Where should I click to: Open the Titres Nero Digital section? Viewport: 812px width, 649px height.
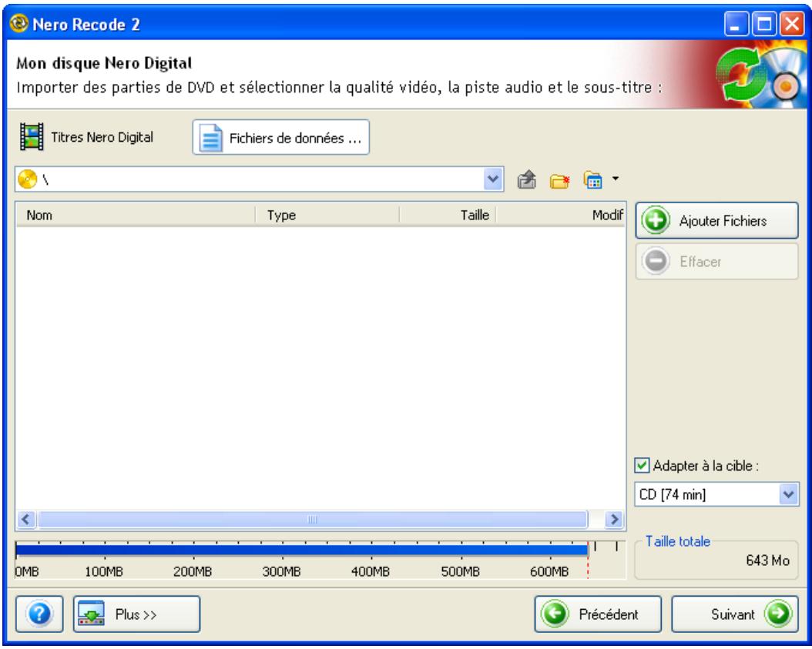86,137
